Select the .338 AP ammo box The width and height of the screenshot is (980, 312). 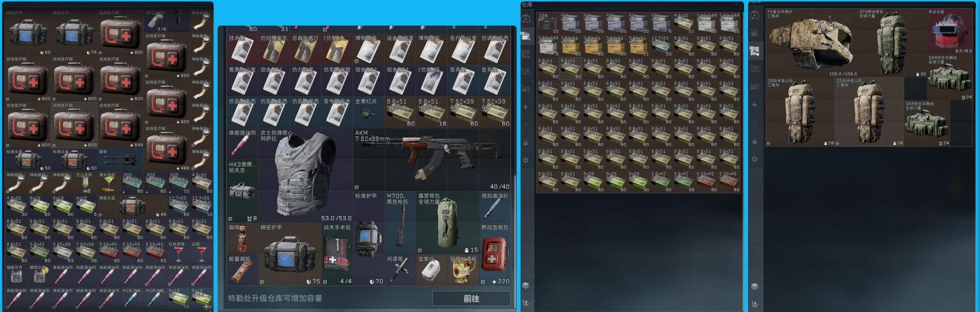point(547,23)
